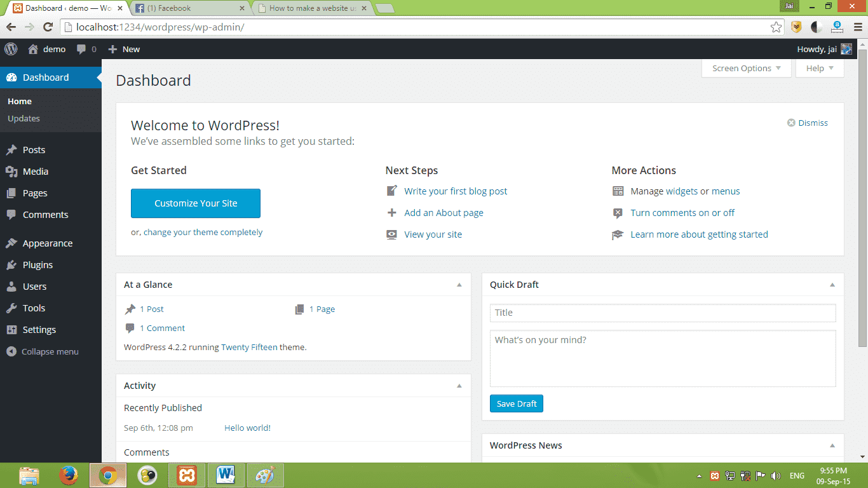Bookmark this page with the star icon

tap(776, 27)
